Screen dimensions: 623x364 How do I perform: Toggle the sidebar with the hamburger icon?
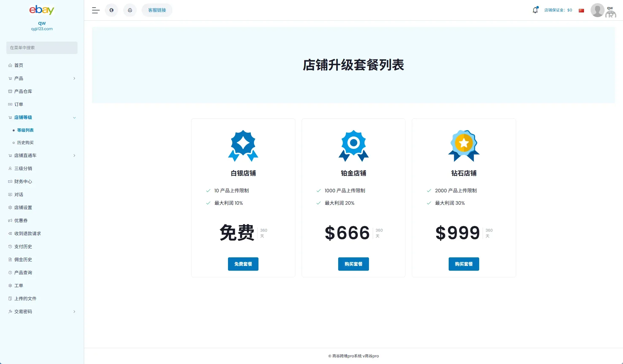coord(95,10)
